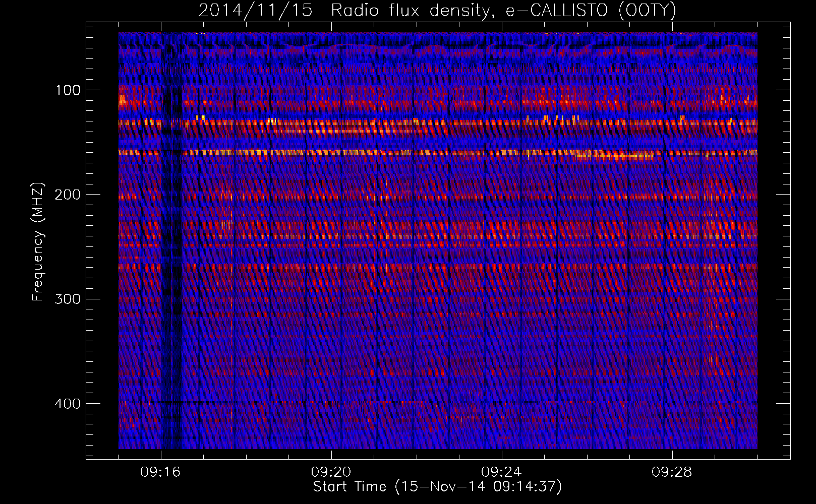Click the 200 frequency tick label
This screenshot has width=816, height=504.
(x=67, y=195)
